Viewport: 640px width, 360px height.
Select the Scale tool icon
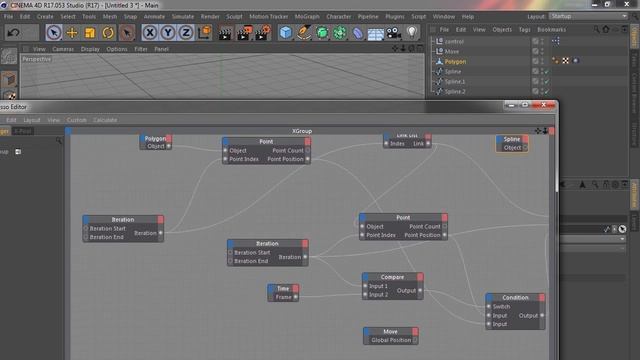click(x=90, y=33)
